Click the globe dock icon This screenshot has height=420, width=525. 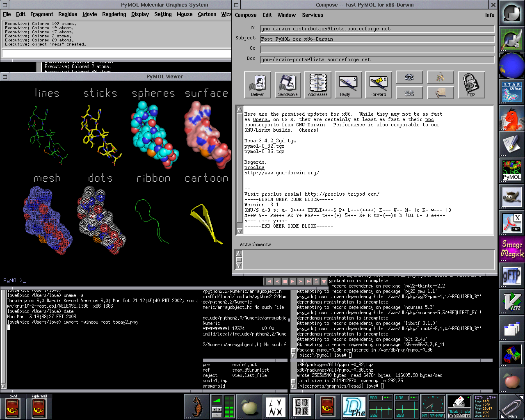point(511,66)
